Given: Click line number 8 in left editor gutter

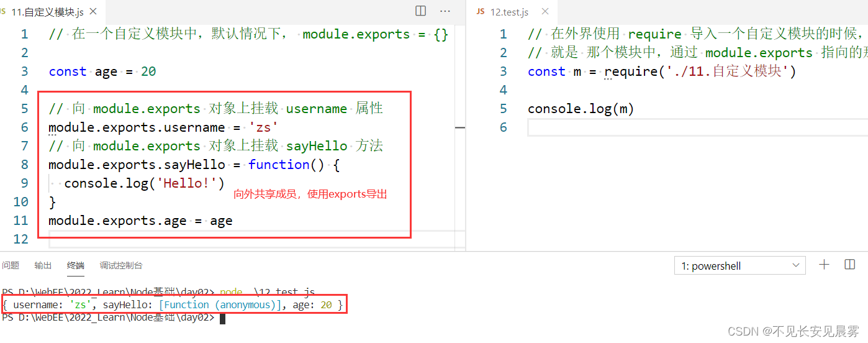Looking at the screenshot, I should pos(24,165).
